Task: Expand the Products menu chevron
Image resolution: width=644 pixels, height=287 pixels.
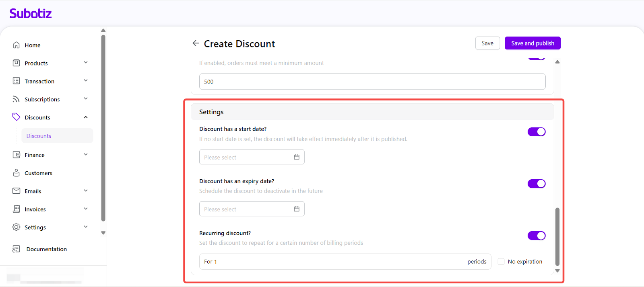Action: click(x=86, y=63)
